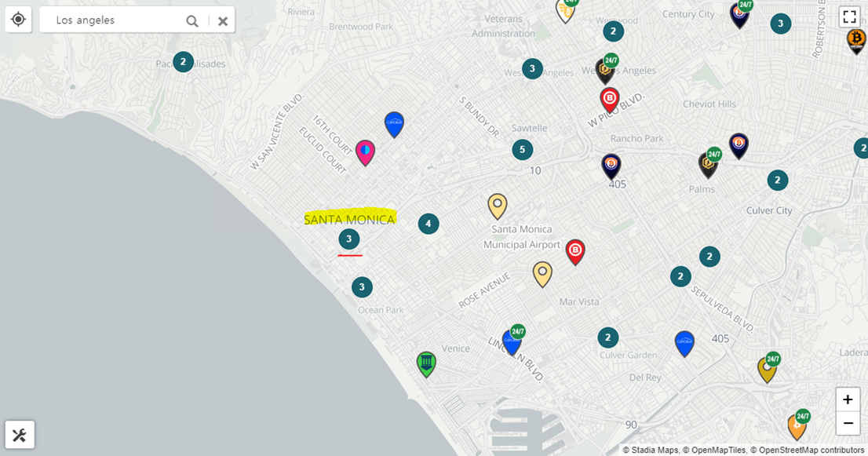868x456 pixels.
Task: Expand the 2 cluster right of Palms
Action: [x=777, y=180]
